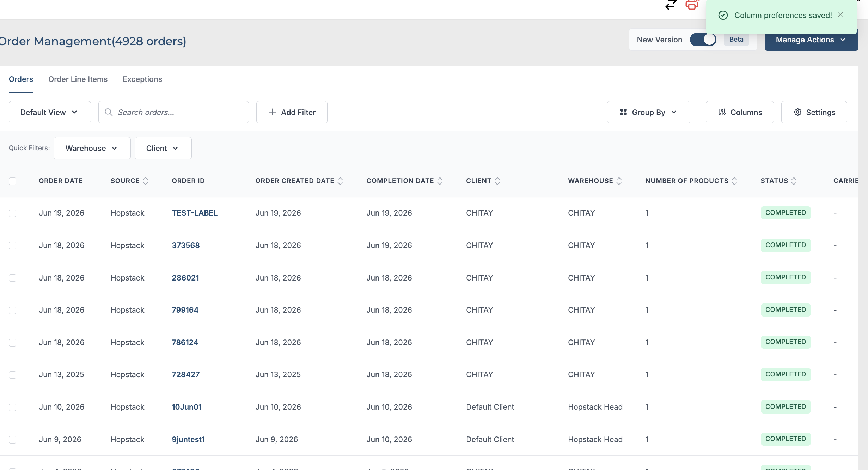This screenshot has width=868, height=470.
Task: Sort by the Source column arrows
Action: (146, 181)
